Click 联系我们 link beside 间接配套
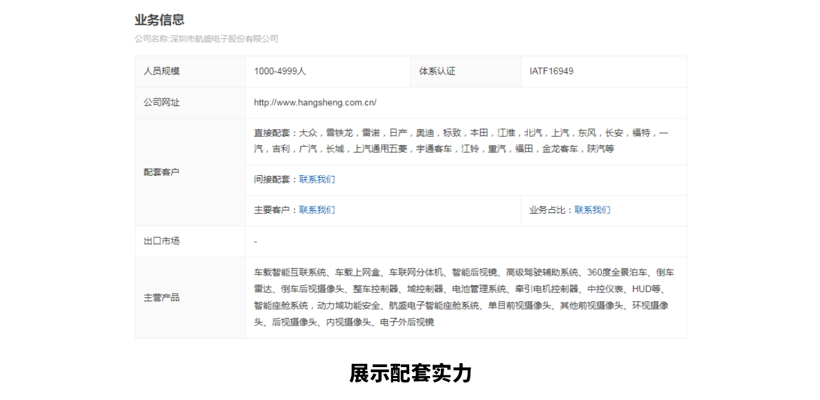 pos(317,179)
